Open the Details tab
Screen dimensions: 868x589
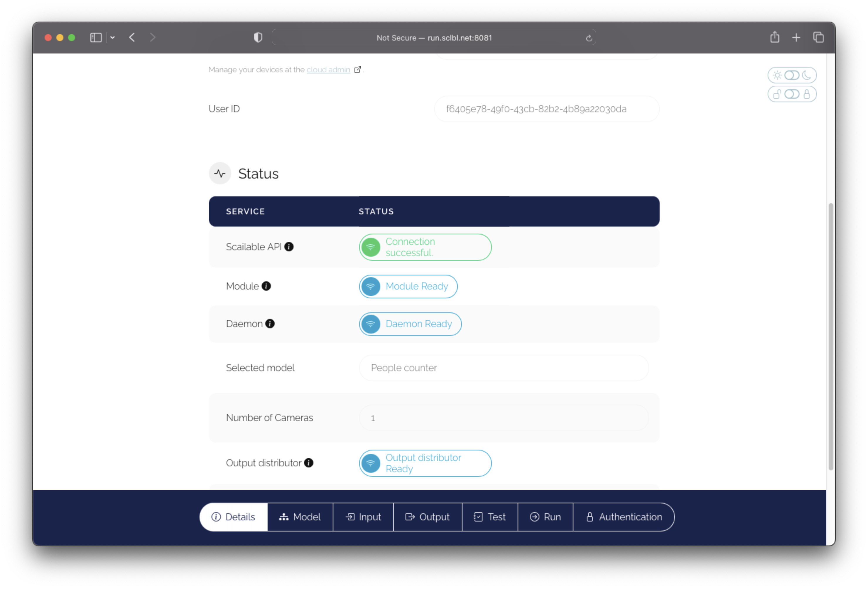pos(234,517)
